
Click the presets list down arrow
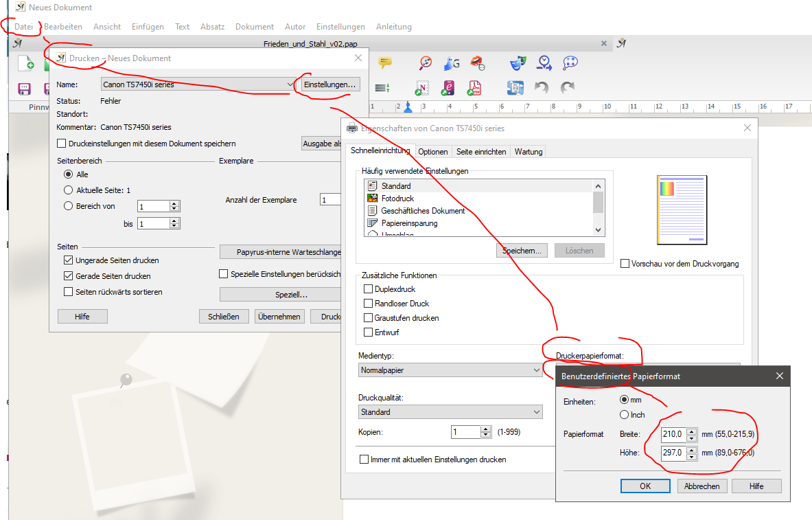(x=598, y=229)
